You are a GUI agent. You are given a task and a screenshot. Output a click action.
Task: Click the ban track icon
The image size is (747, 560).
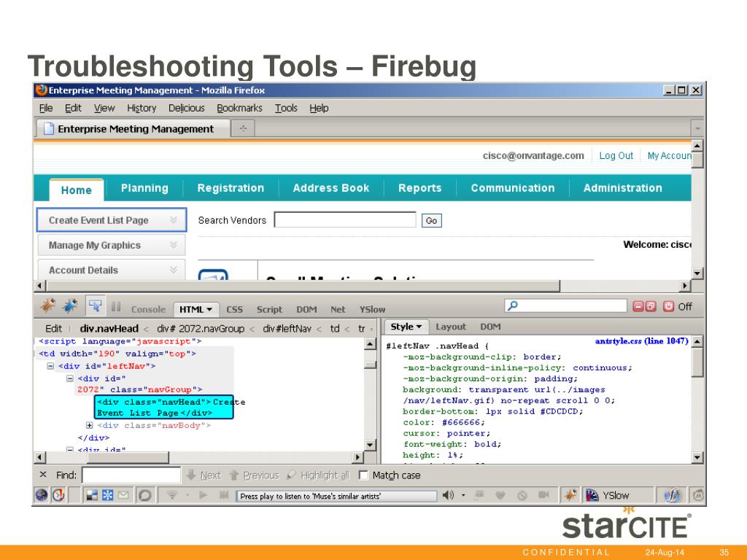[522, 495]
